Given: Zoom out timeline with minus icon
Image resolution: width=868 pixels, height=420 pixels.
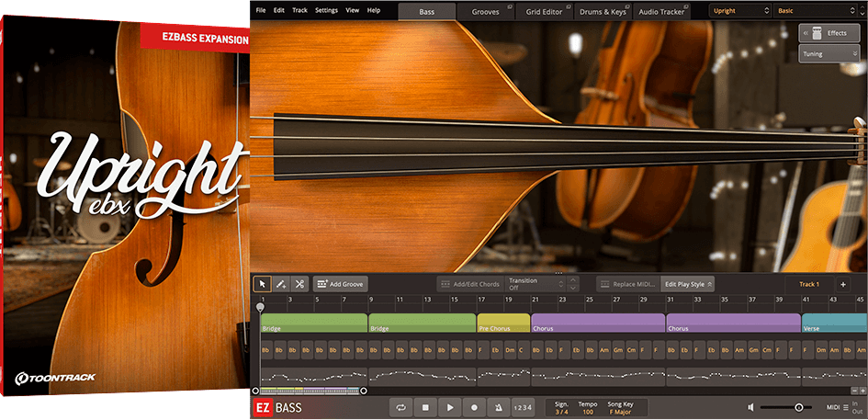Looking at the screenshot, I should point(855,391).
